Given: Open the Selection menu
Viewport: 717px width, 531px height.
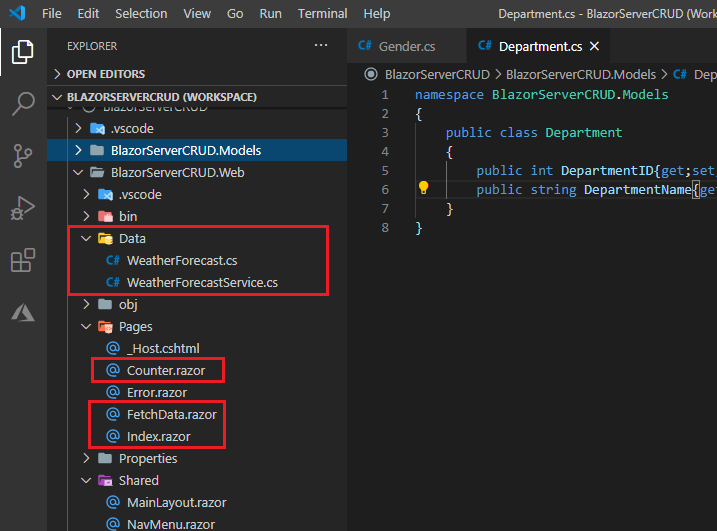Looking at the screenshot, I should point(141,14).
